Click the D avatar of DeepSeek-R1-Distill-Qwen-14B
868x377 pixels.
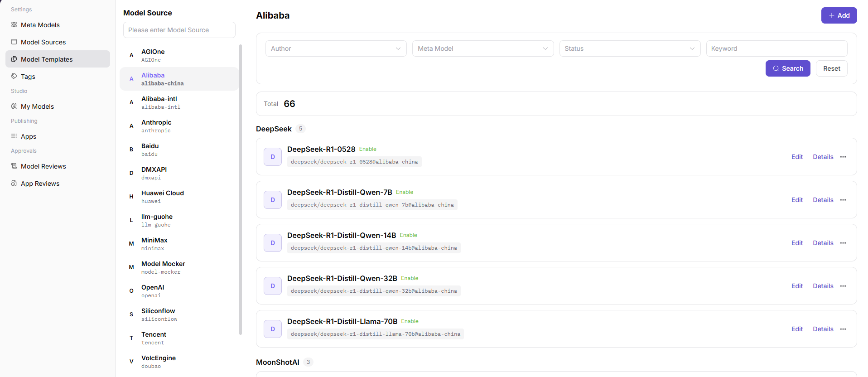tap(273, 243)
